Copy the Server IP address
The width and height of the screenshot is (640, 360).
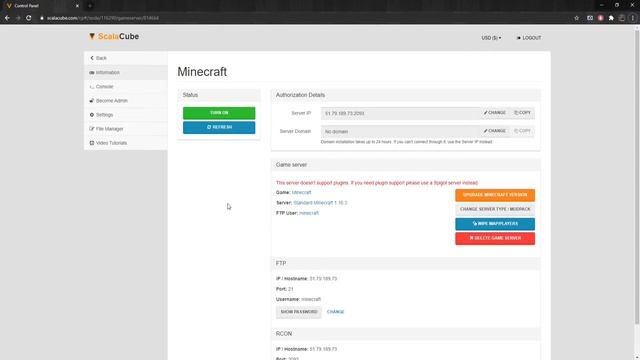[x=522, y=113]
